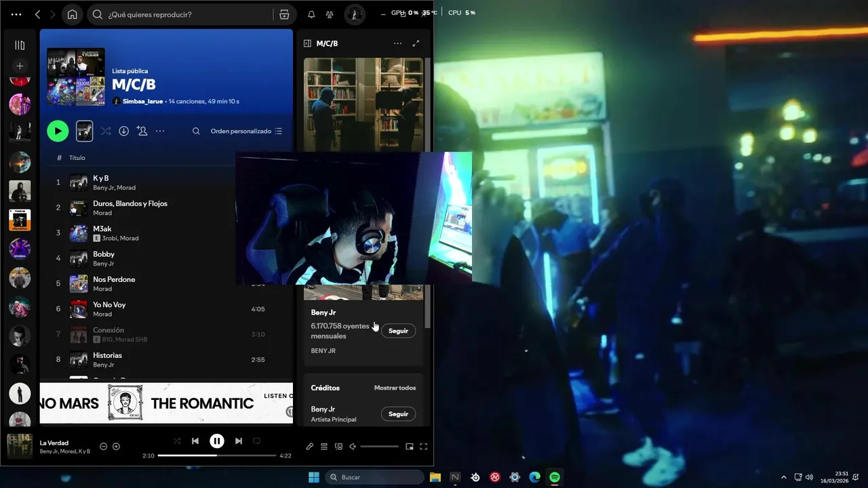Open connect to a device
868x488 pixels.
tap(339, 447)
